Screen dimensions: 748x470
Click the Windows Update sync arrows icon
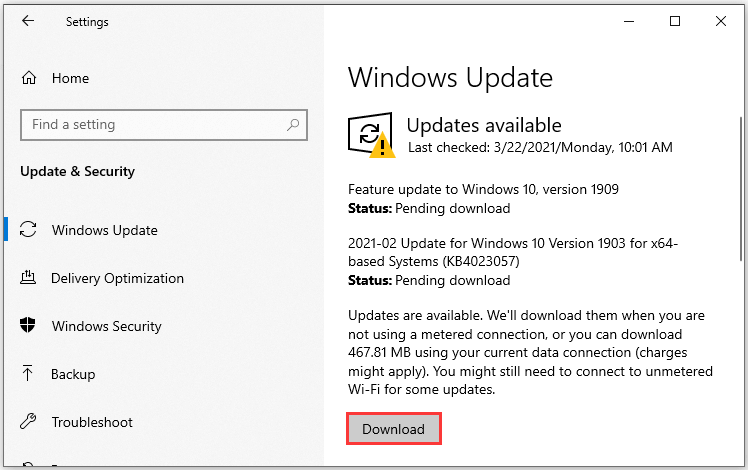point(28,230)
